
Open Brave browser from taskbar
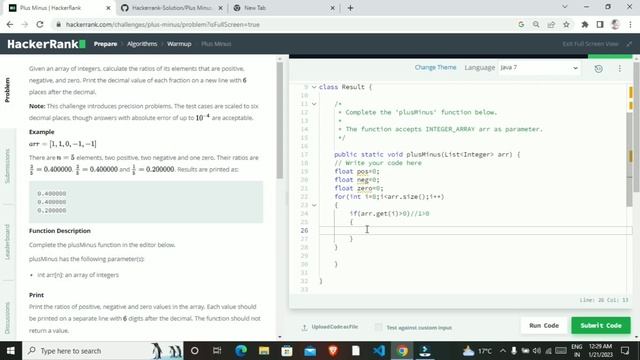coord(333,351)
